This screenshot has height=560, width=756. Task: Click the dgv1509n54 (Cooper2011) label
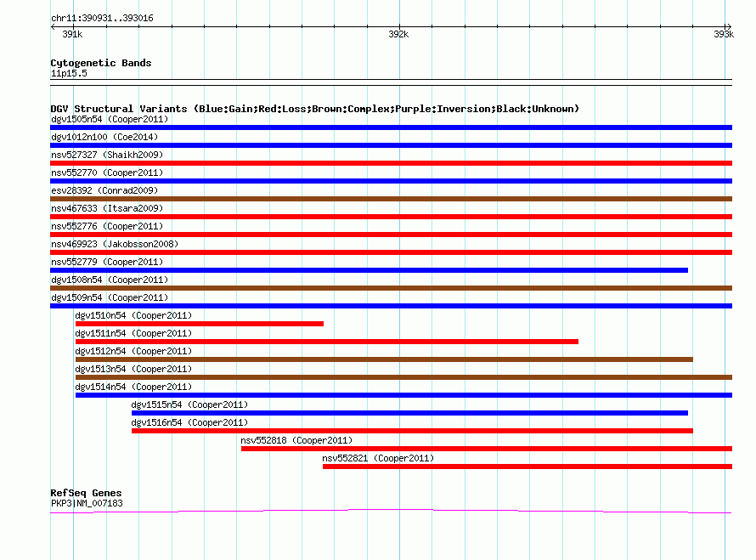(110, 297)
